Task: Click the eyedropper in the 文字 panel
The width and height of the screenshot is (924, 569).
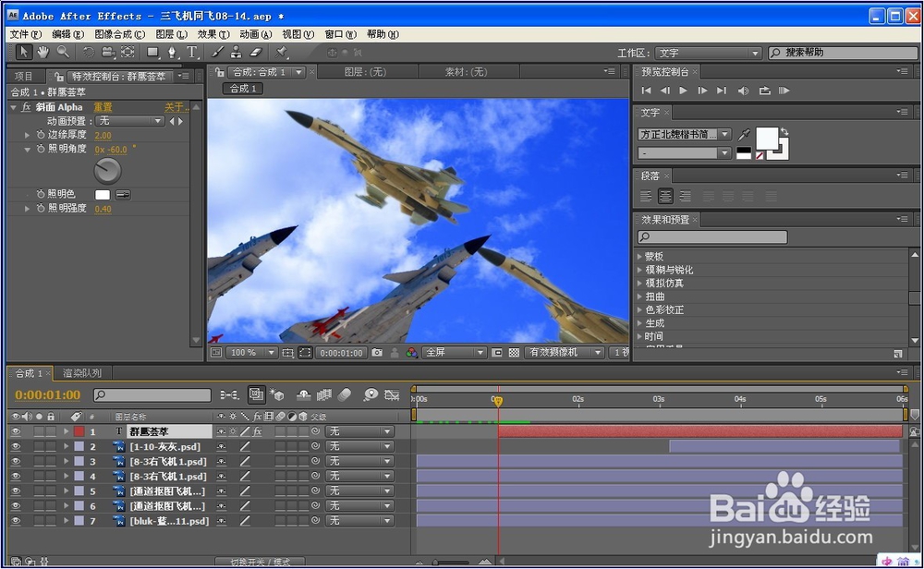Action: [744, 135]
